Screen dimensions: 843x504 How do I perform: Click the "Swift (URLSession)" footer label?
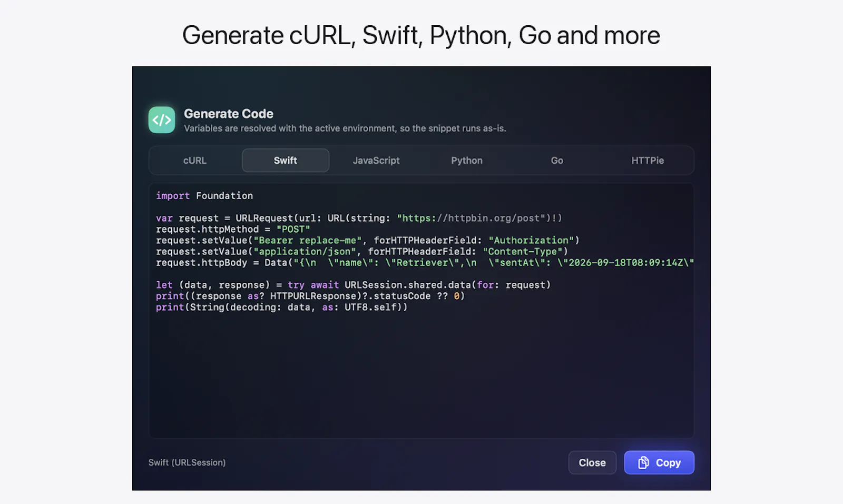[x=187, y=462]
